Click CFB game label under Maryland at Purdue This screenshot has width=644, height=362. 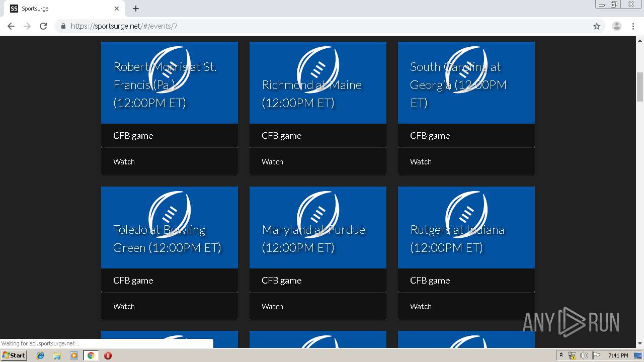point(281,281)
